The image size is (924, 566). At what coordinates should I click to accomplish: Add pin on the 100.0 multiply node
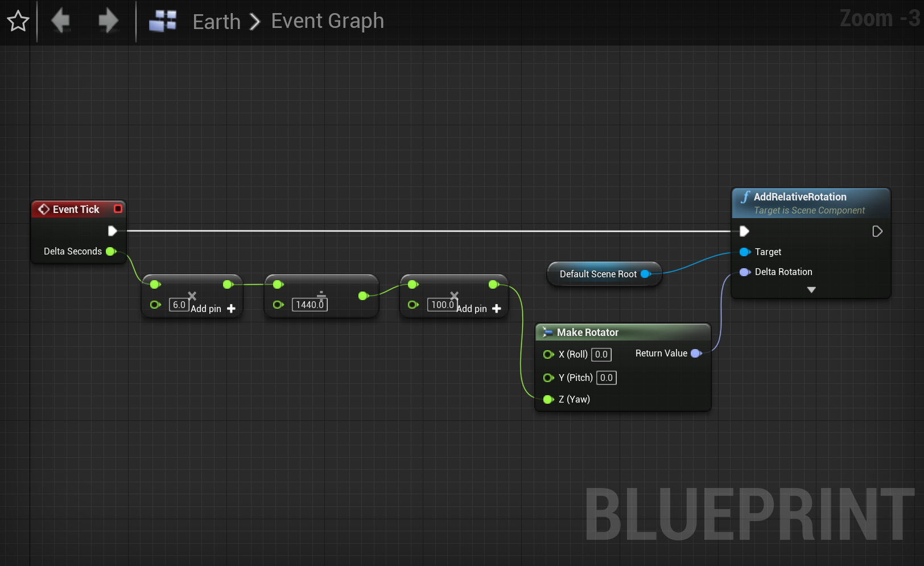(478, 309)
